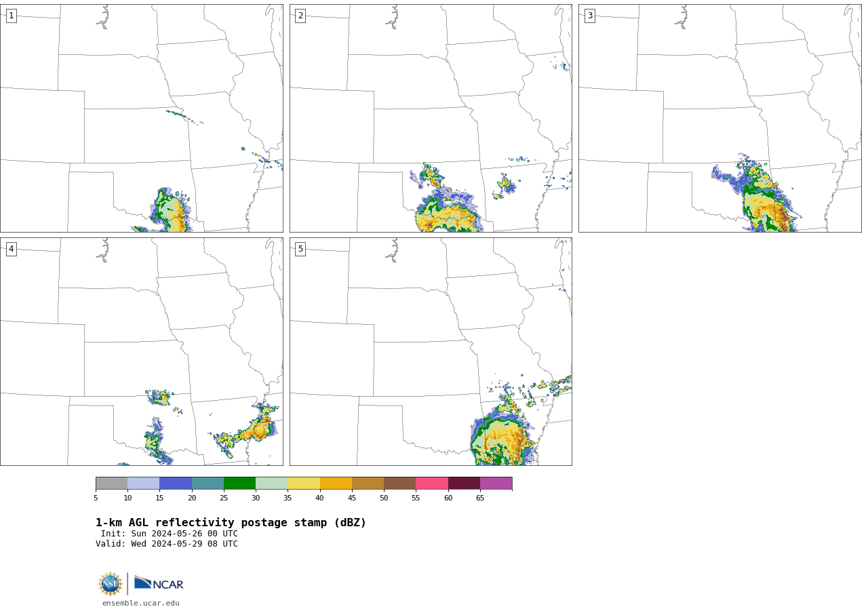Click the tan-brown 45-50 dBZ swatch
This screenshot has width=868, height=611.
[x=368, y=483]
